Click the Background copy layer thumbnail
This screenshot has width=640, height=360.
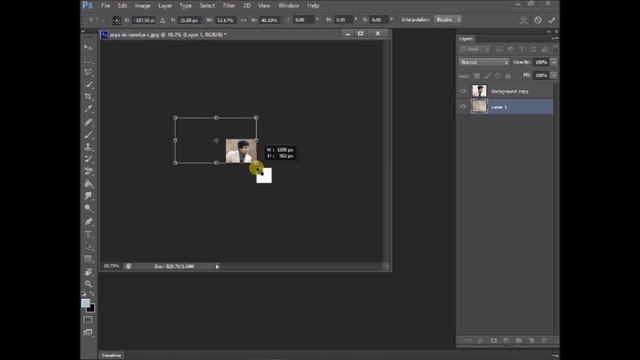click(x=479, y=91)
